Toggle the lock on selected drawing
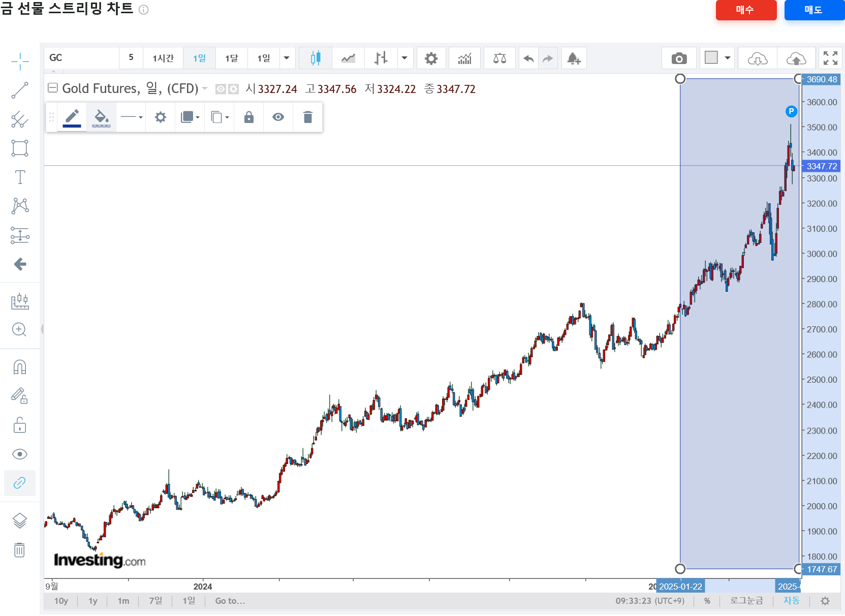845x616 pixels. [x=248, y=117]
